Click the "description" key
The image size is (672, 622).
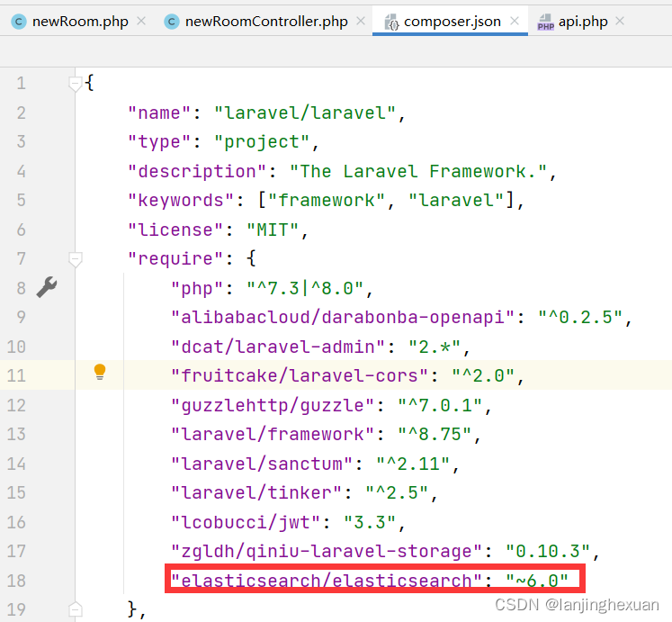(197, 172)
